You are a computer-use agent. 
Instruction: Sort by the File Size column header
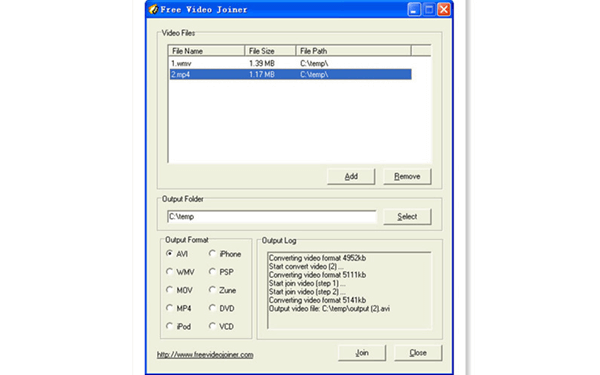[270, 51]
